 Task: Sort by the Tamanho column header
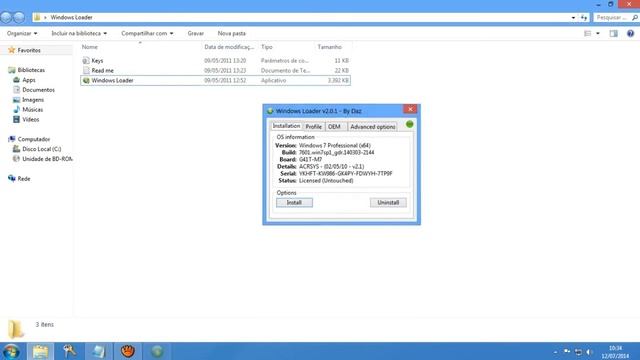click(329, 47)
